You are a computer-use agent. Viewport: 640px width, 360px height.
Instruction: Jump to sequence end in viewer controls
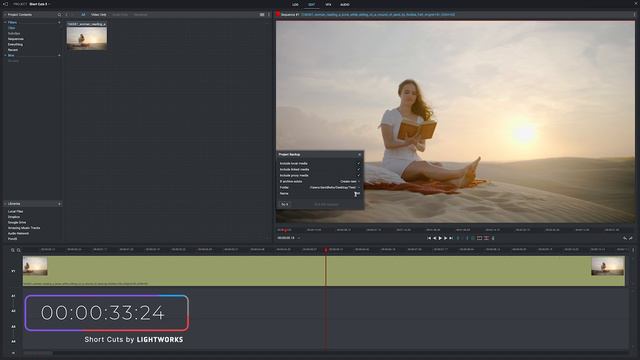[x=451, y=238]
